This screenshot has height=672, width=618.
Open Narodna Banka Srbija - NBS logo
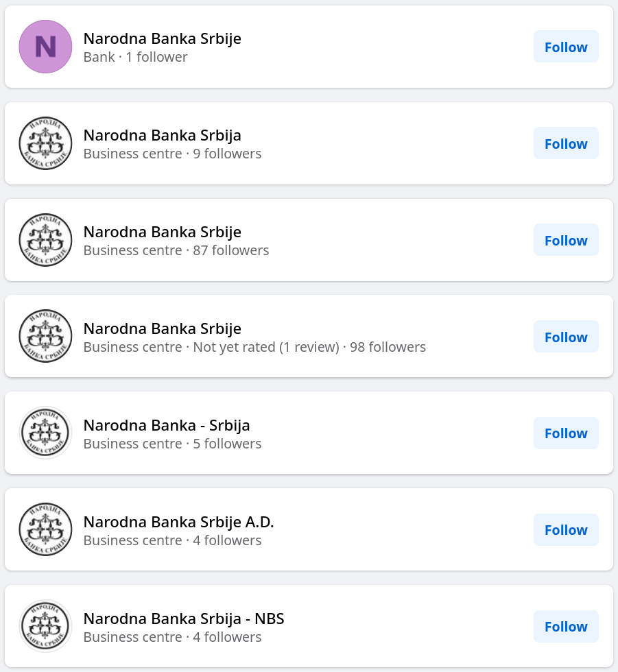click(x=45, y=626)
